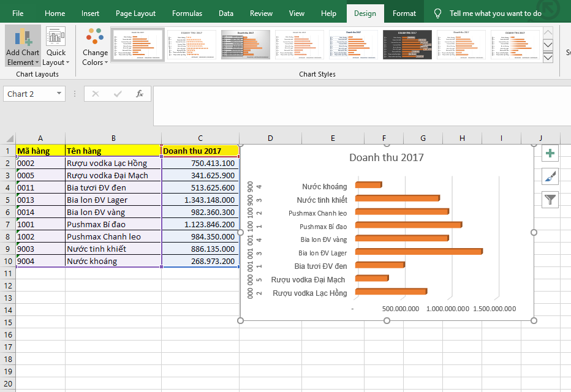Select the first chart style thumbnail

click(138, 45)
